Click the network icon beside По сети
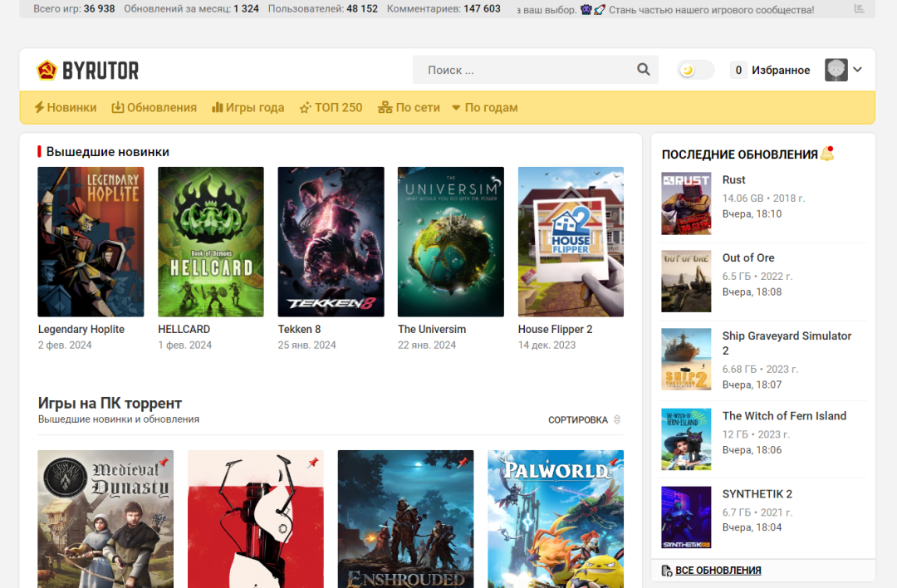The width and height of the screenshot is (897, 588). coord(385,107)
